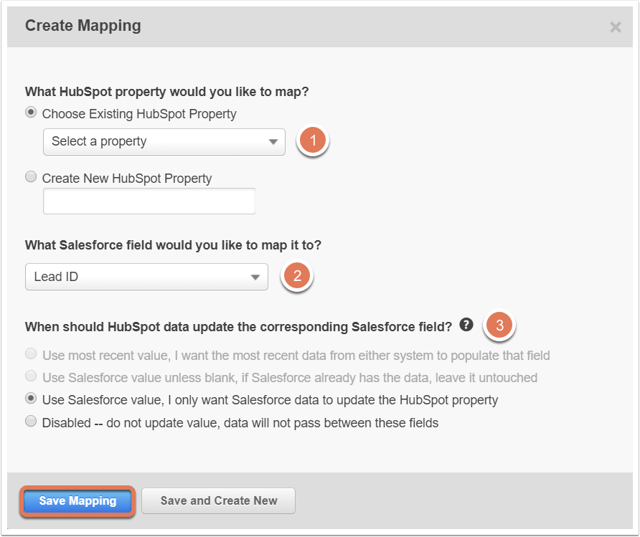Screen dimensions: 640x537
Task: Select Use most recent value radio
Action: point(31,354)
